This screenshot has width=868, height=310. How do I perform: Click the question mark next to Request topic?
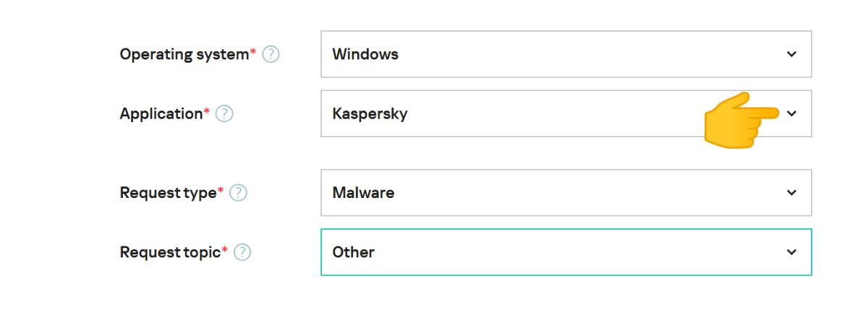(242, 252)
